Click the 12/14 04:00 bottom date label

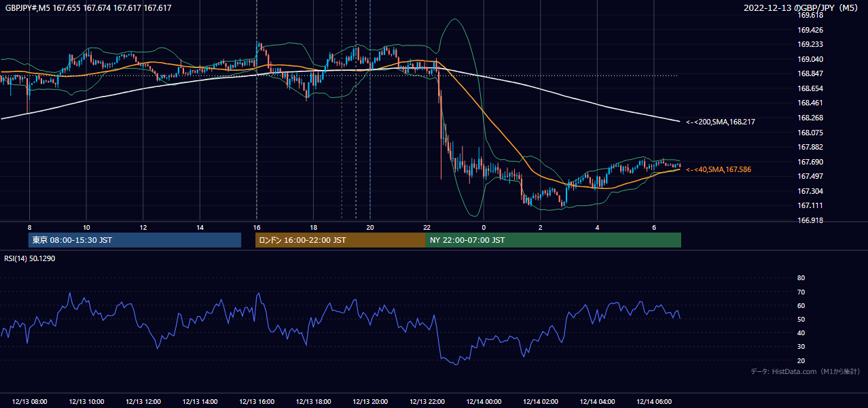[x=597, y=402]
